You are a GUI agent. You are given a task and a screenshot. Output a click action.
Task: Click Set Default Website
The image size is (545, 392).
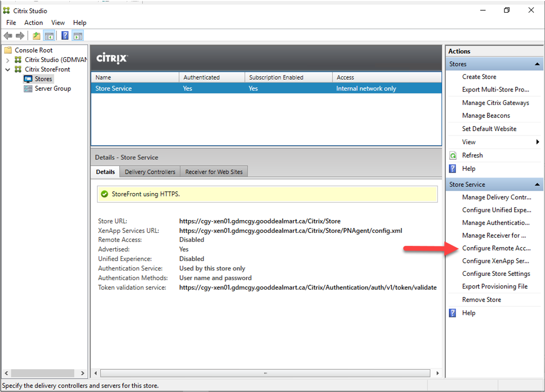click(x=489, y=129)
